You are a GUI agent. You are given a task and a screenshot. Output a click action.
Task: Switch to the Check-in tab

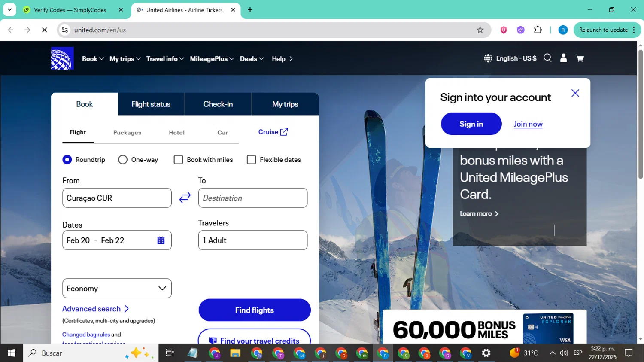pos(218,104)
